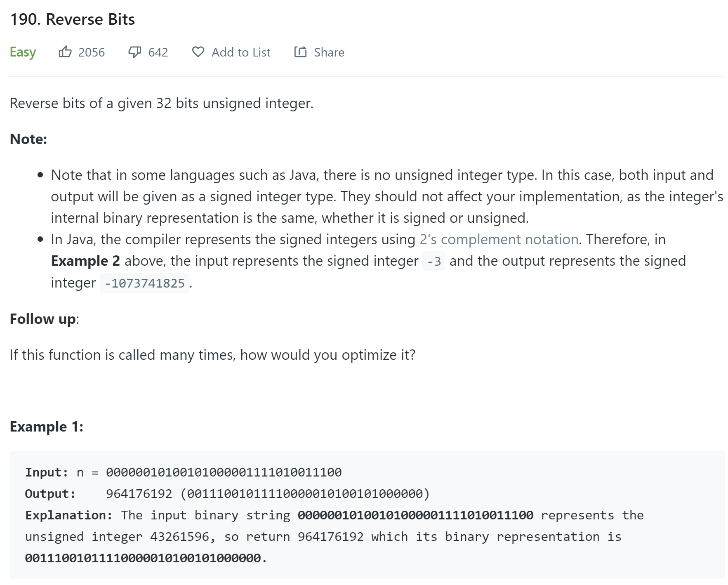Screen dimensions: 728x585
Task: Click the bold binary string ending the explanation
Action: 143,558
